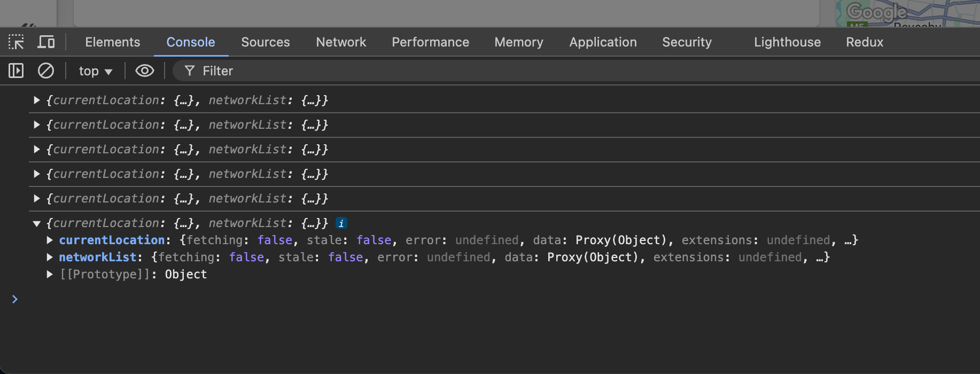Open the Redux tab

click(864, 42)
